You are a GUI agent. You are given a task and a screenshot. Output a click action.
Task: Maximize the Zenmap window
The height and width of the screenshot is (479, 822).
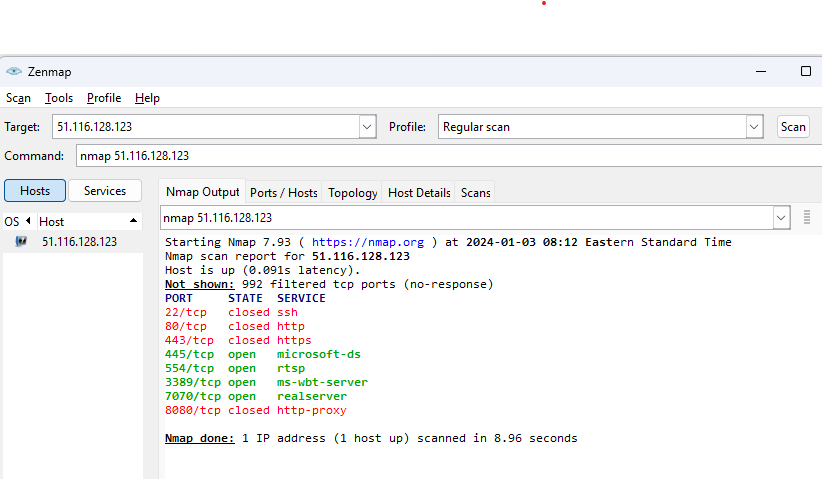(x=806, y=71)
